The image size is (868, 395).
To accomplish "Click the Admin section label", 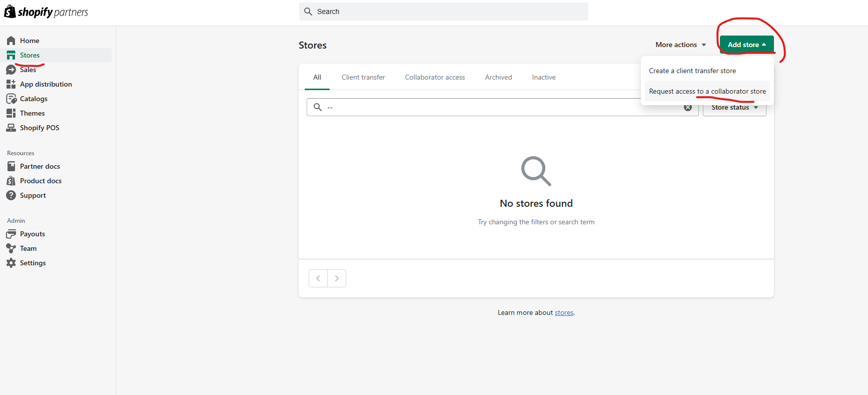I will click(x=16, y=221).
